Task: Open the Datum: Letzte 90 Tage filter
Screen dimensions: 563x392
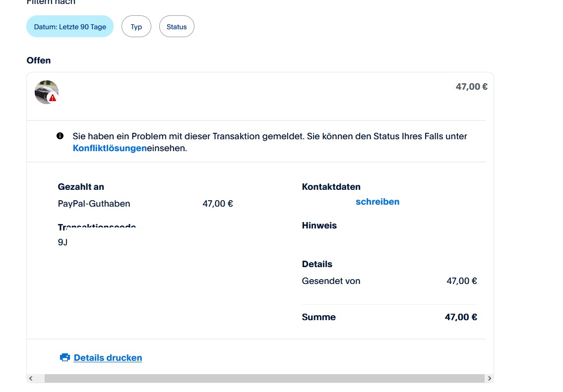Action: [70, 27]
